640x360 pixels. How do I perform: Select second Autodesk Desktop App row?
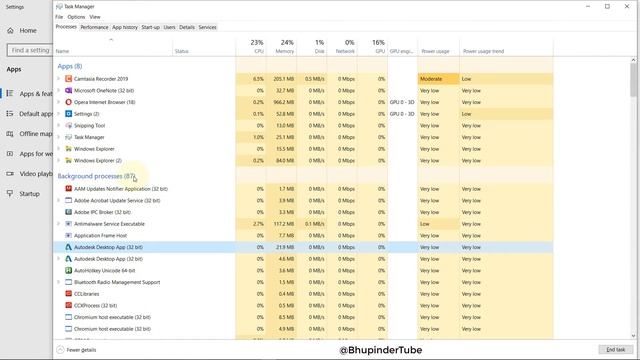pos(303,259)
